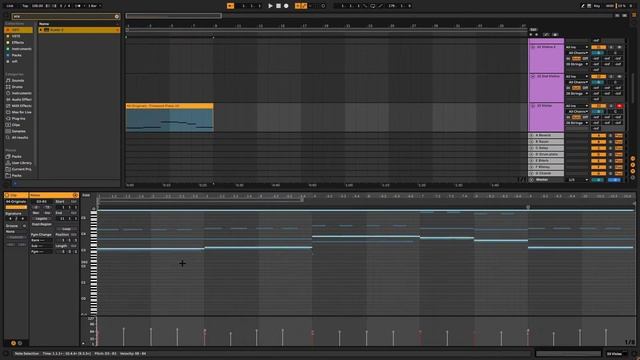Image resolution: width=640 pixels, height=360 pixels.
Task: Open All Channels menu on first track
Action: pyautogui.click(x=577, y=53)
